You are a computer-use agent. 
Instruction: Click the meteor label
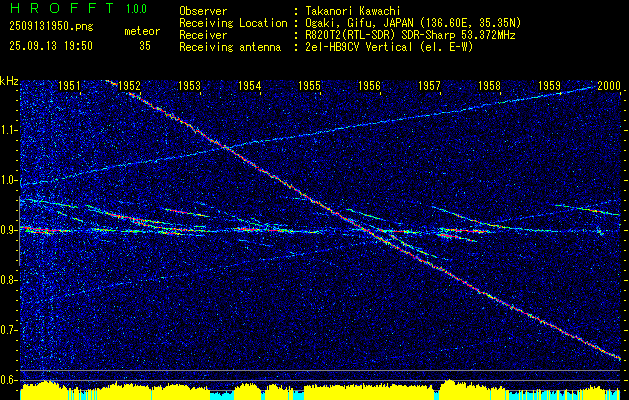tap(142, 31)
